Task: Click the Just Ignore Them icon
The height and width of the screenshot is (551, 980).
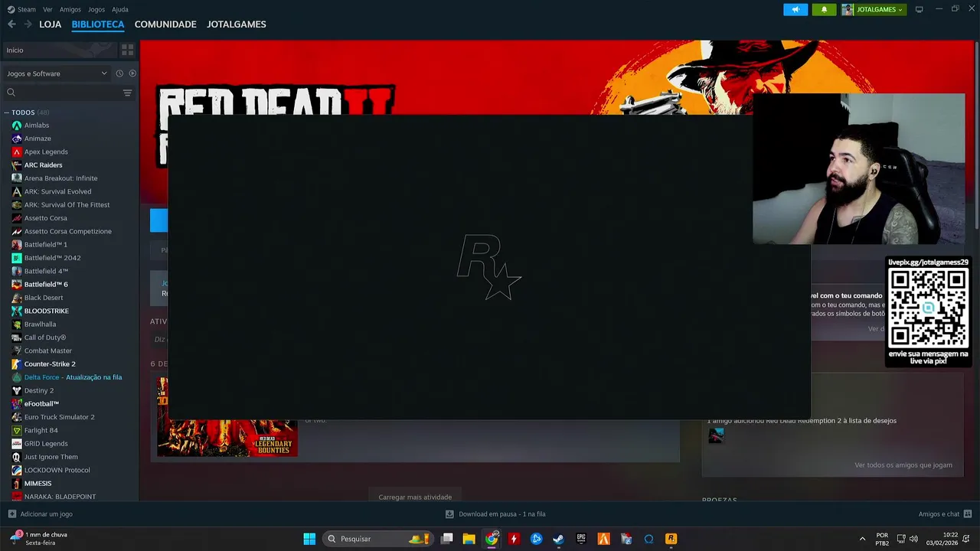Action: pos(17,457)
